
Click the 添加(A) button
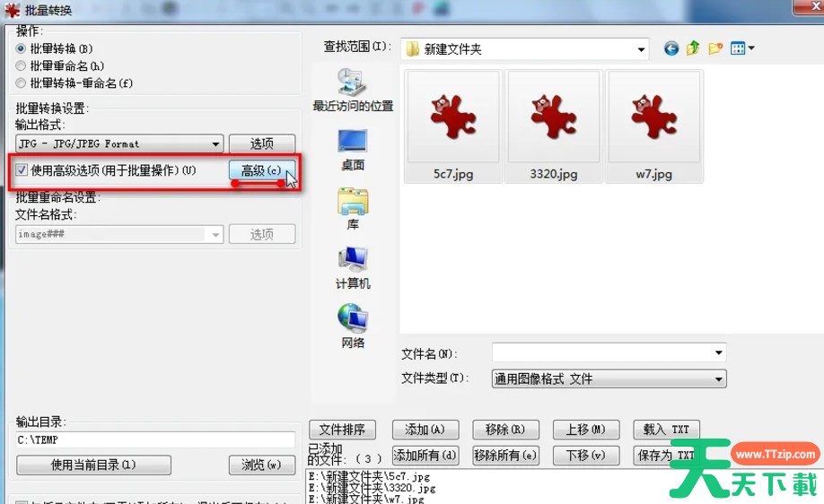[425, 430]
